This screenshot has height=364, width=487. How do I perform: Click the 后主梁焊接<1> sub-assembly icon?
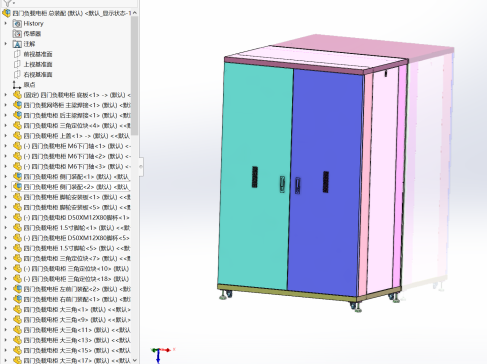point(17,115)
